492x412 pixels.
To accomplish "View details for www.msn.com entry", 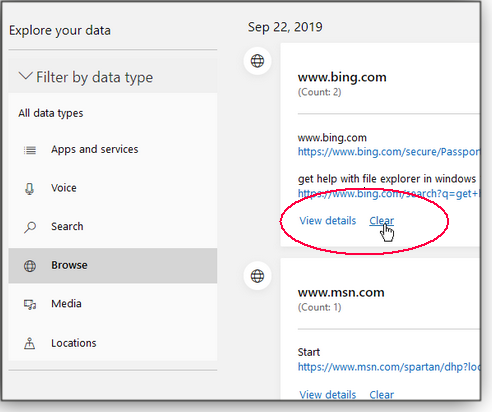I will pyautogui.click(x=328, y=395).
